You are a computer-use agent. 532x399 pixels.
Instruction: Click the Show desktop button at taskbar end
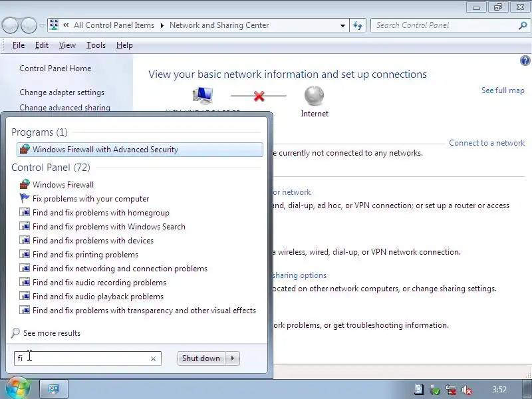pyautogui.click(x=527, y=389)
